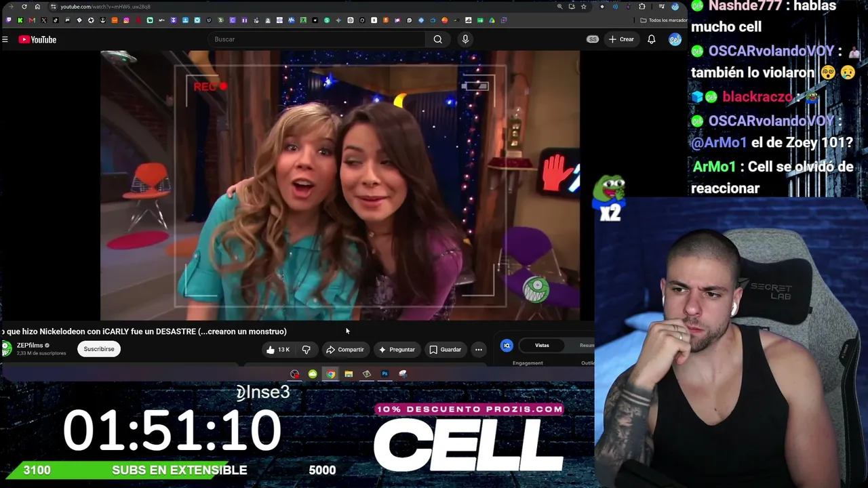Open the Todos los marcadores folder
This screenshot has width=868, height=488.
tap(664, 20)
